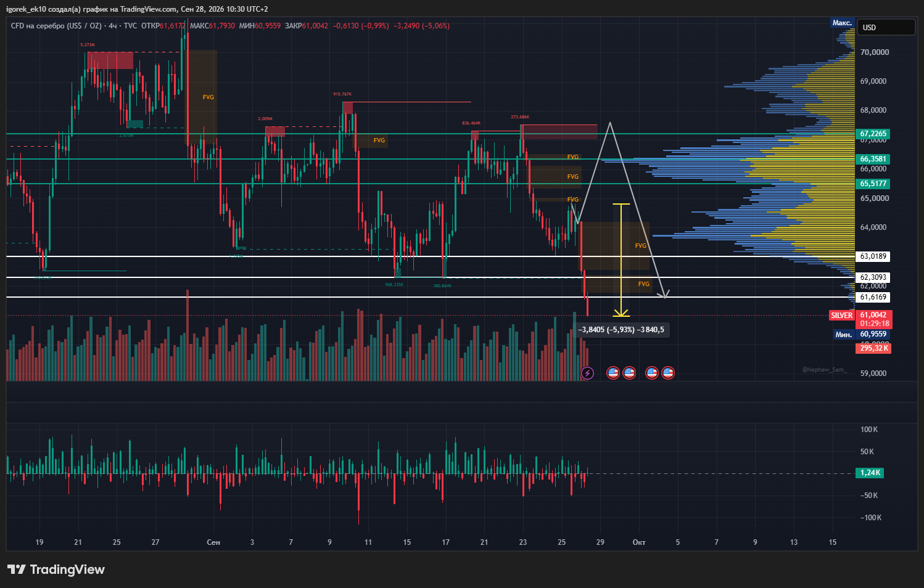Viewport: 924px width, 588px height.
Task: Click the 63,0189 white price level label
Action: tap(873, 256)
